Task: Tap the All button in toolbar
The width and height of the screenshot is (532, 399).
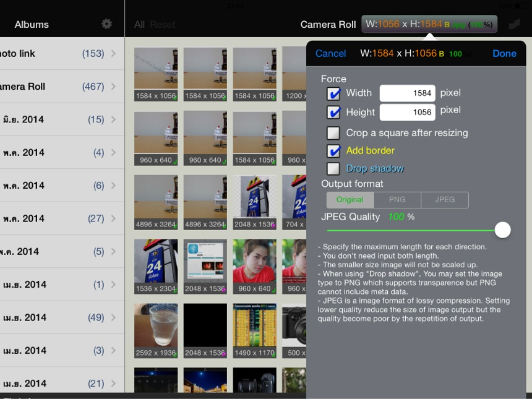Action: (139, 24)
